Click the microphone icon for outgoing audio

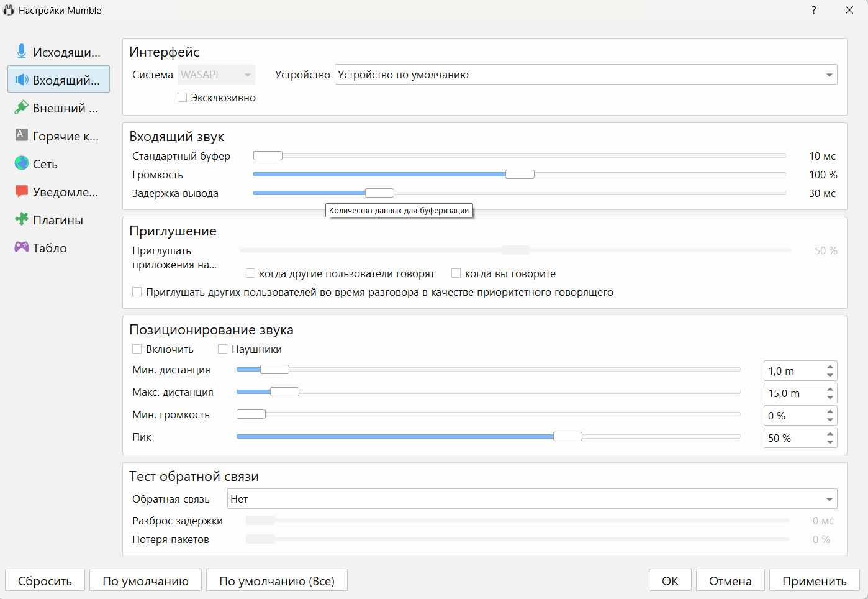point(22,52)
